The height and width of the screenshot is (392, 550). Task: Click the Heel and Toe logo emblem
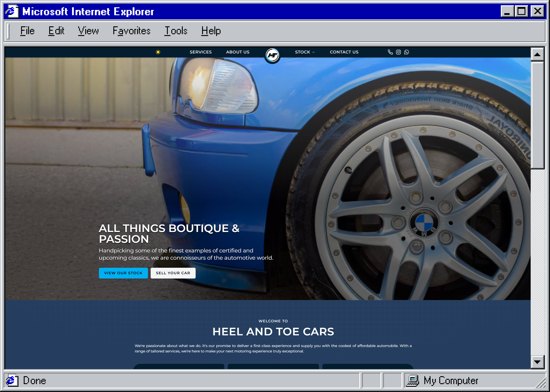point(272,55)
